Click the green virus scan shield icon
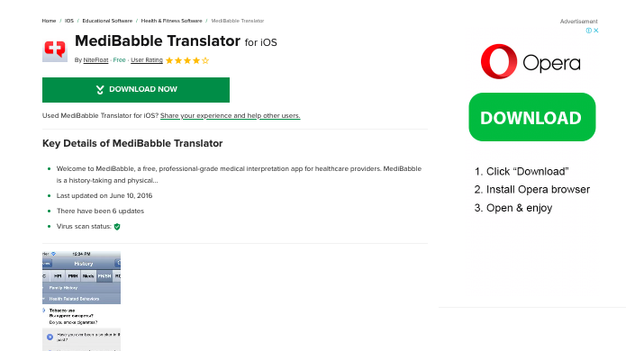The height and width of the screenshot is (351, 644). click(117, 227)
